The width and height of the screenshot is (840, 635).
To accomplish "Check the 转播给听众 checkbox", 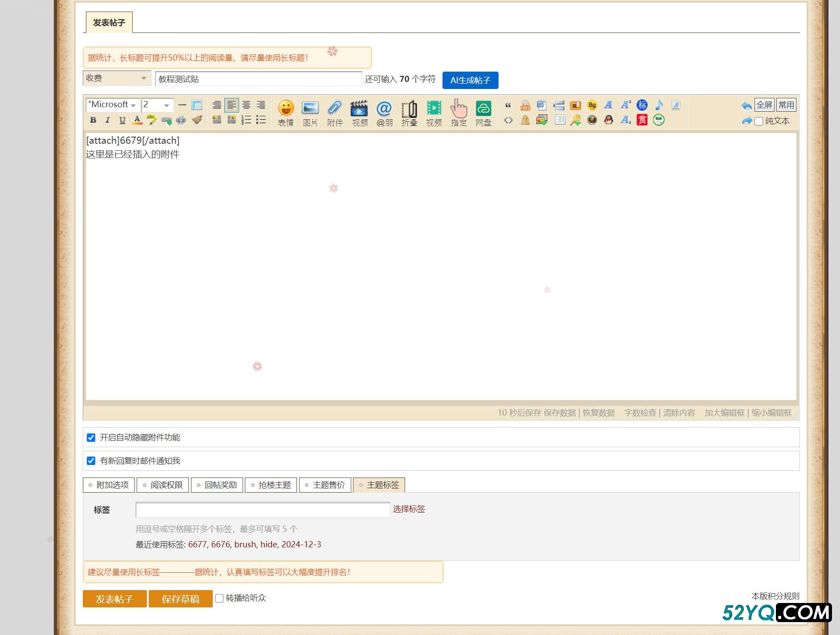I will click(219, 598).
